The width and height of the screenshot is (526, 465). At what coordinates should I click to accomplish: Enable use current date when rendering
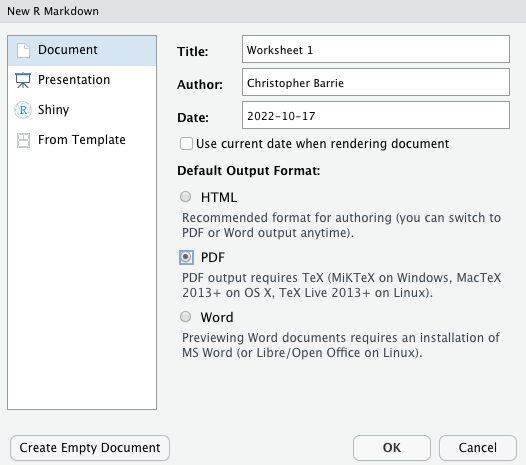[x=186, y=144]
